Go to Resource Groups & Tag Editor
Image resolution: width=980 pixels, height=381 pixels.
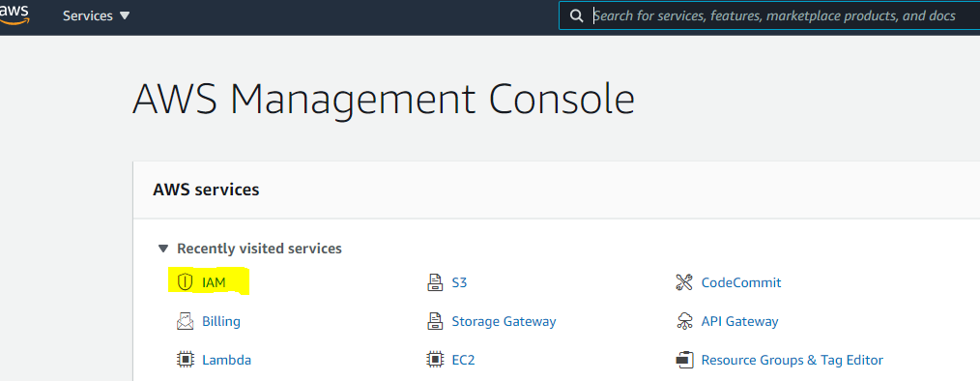point(792,360)
